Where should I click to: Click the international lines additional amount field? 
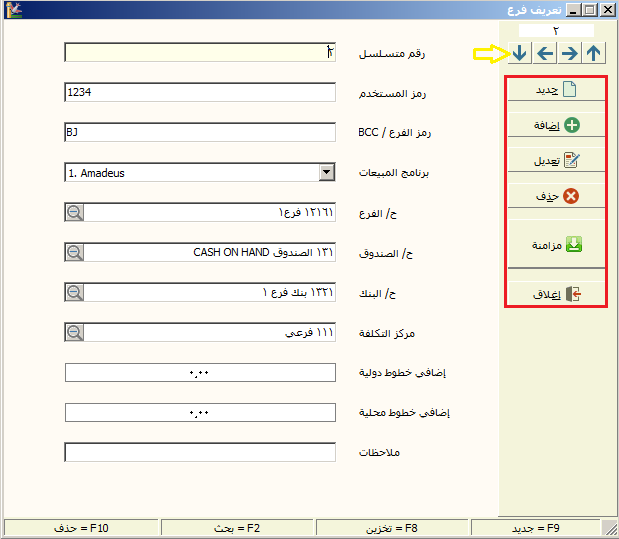pos(200,373)
